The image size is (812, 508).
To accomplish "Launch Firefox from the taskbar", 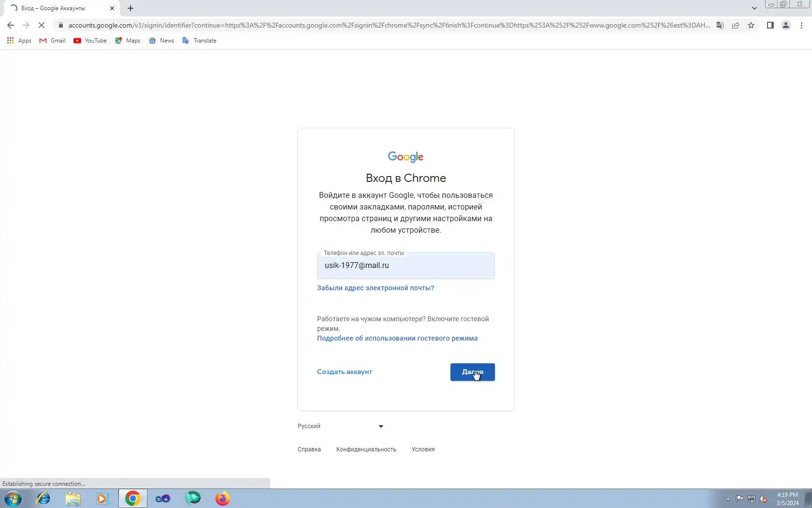I will [223, 498].
